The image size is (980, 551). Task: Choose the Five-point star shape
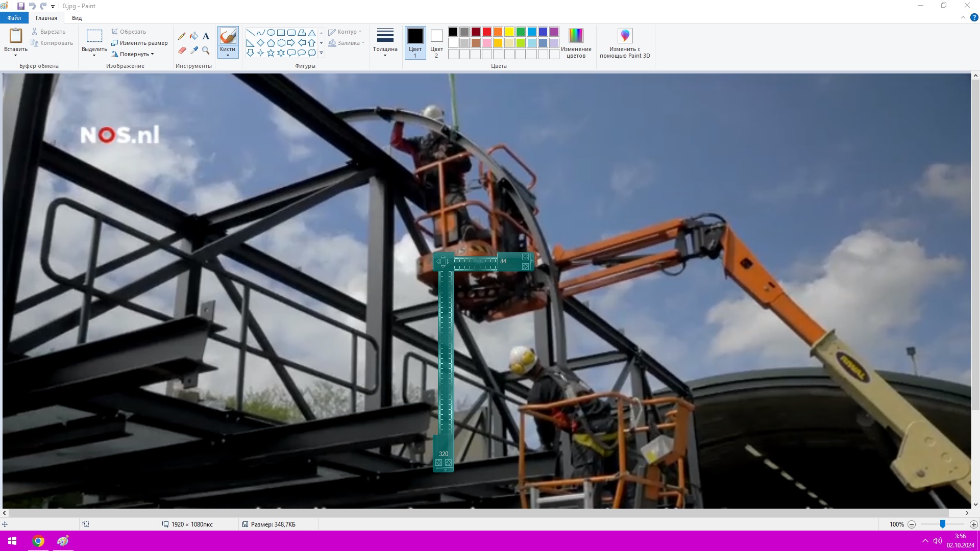(271, 53)
